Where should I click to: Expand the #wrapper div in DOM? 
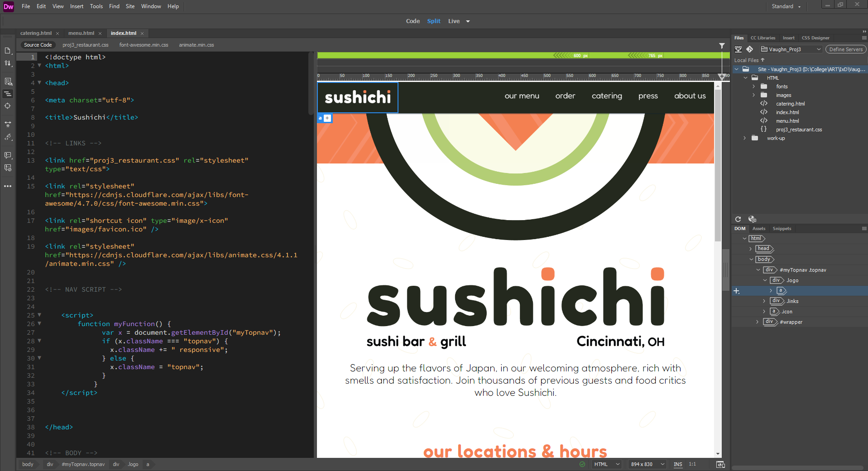click(x=757, y=322)
